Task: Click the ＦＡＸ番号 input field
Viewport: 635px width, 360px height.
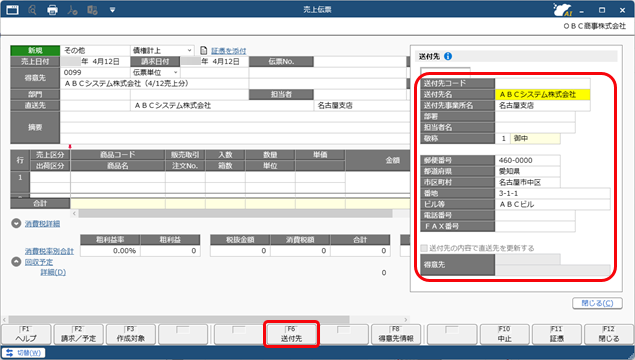Action: point(535,226)
